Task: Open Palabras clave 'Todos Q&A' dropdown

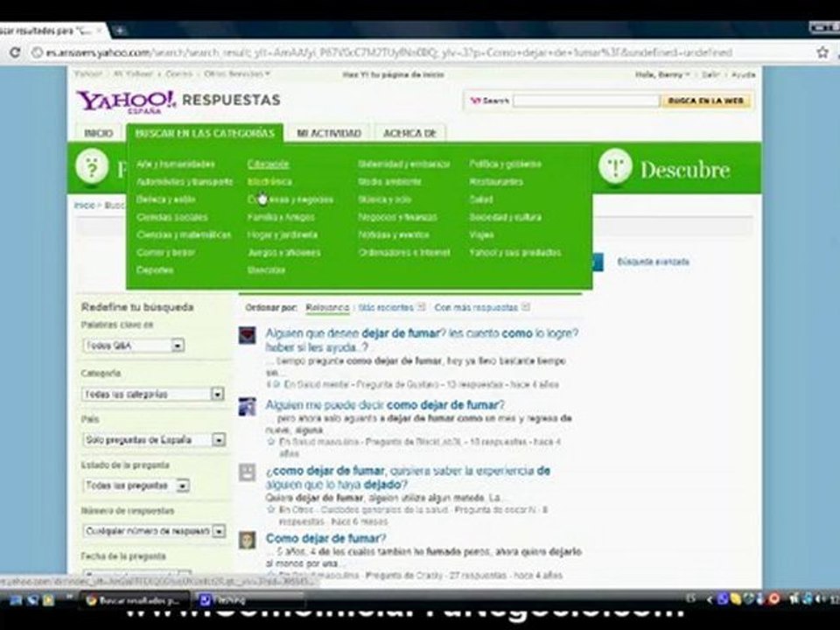Action: pos(134,346)
